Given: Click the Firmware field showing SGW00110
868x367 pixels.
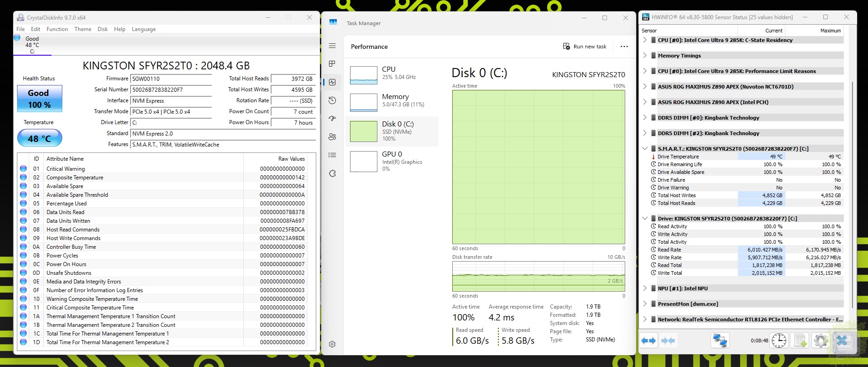Looking at the screenshot, I should point(171,79).
